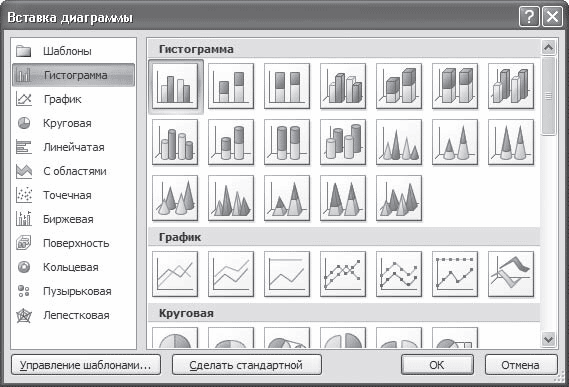The width and height of the screenshot is (569, 387).
Task: Confirm with the OK button
Action: (437, 365)
